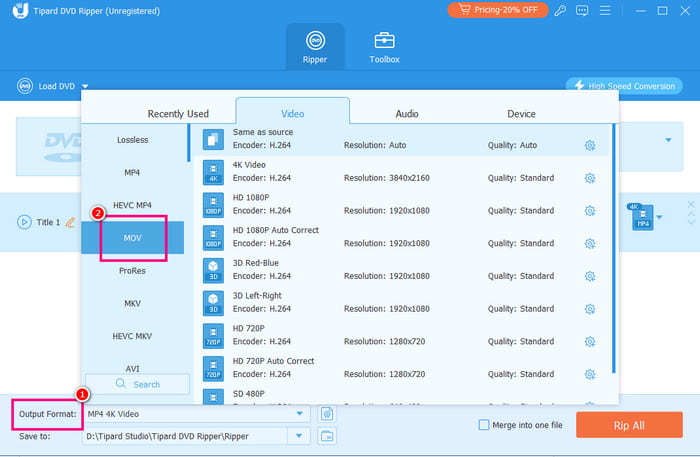
Task: Expand the DVD info panel dropdown arrow
Action: (668, 140)
